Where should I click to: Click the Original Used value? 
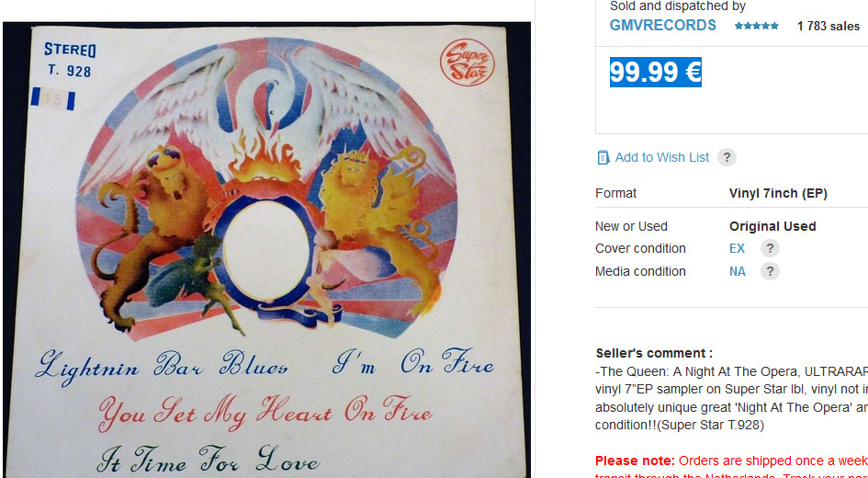tap(772, 226)
